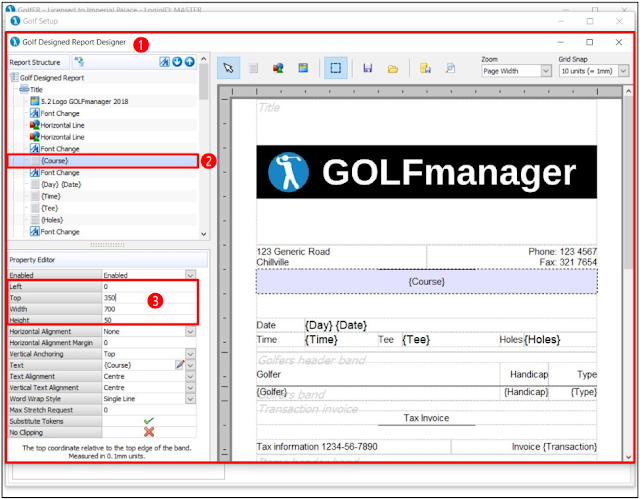The height and width of the screenshot is (499, 640).
Task: Toggle the No Clipping red cross
Action: [x=149, y=432]
